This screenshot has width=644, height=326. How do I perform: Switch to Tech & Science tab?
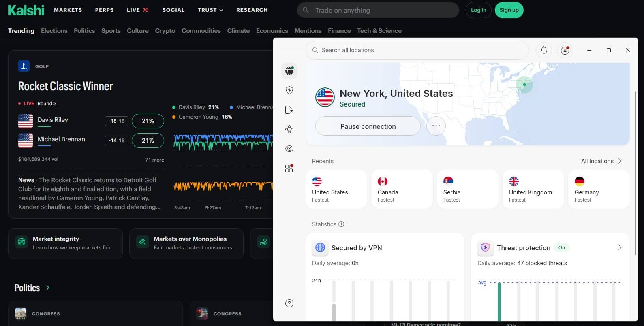(379, 31)
